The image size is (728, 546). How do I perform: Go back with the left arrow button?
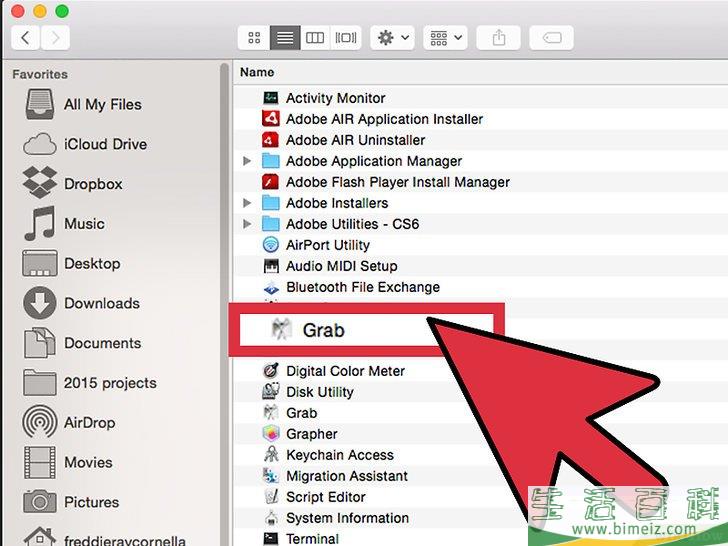(26, 38)
